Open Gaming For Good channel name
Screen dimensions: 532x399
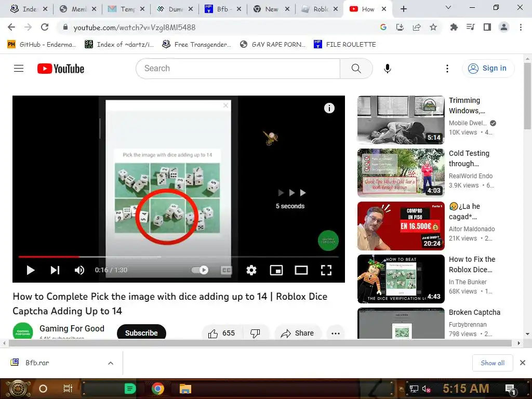click(x=72, y=328)
